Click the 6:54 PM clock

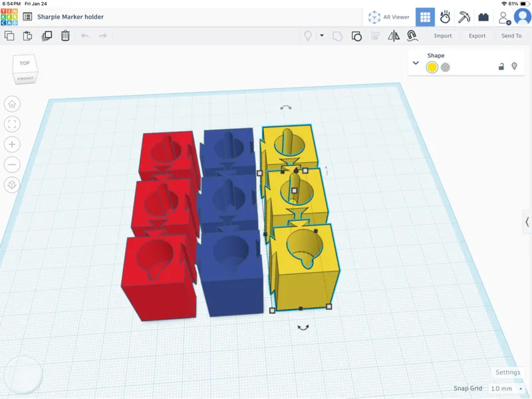coord(11,3)
